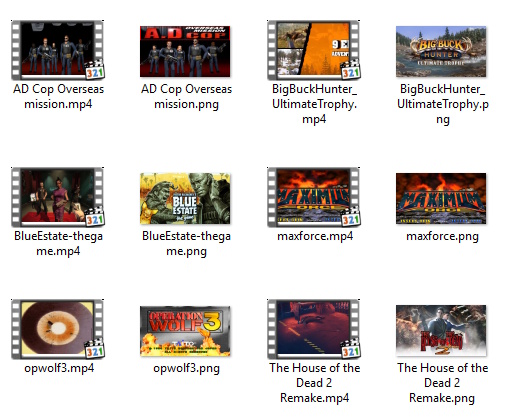Select the BigBuckHunter_UltimateTrophy.png image thumbnail
Image resolution: width=506 pixels, height=420 pixels.
coord(441,51)
